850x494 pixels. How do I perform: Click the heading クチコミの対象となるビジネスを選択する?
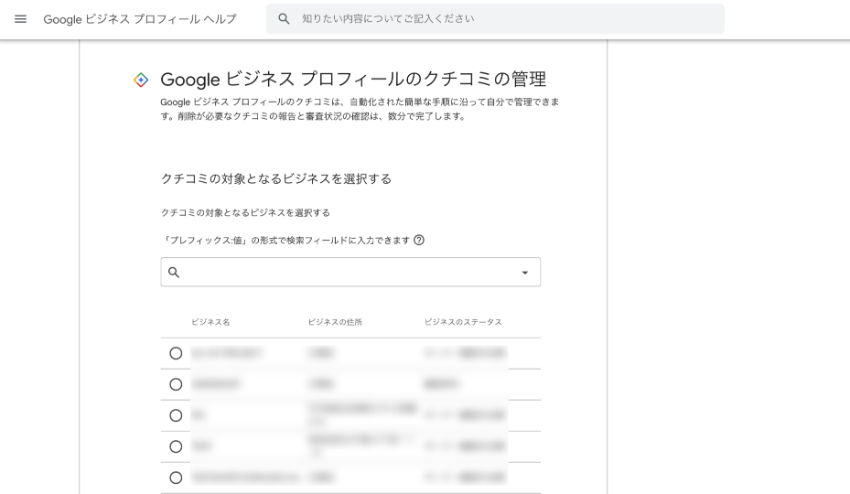(x=276, y=178)
